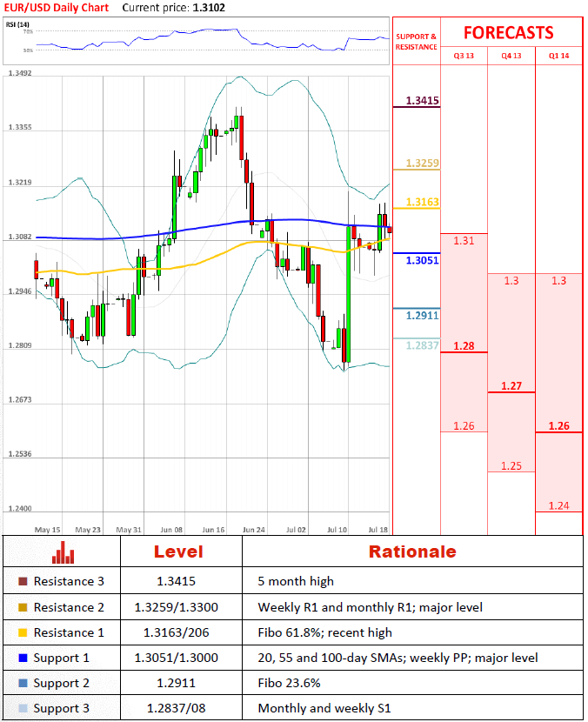Screen dimensions: 588x722
Task: Click the Level column header
Action: [178, 552]
